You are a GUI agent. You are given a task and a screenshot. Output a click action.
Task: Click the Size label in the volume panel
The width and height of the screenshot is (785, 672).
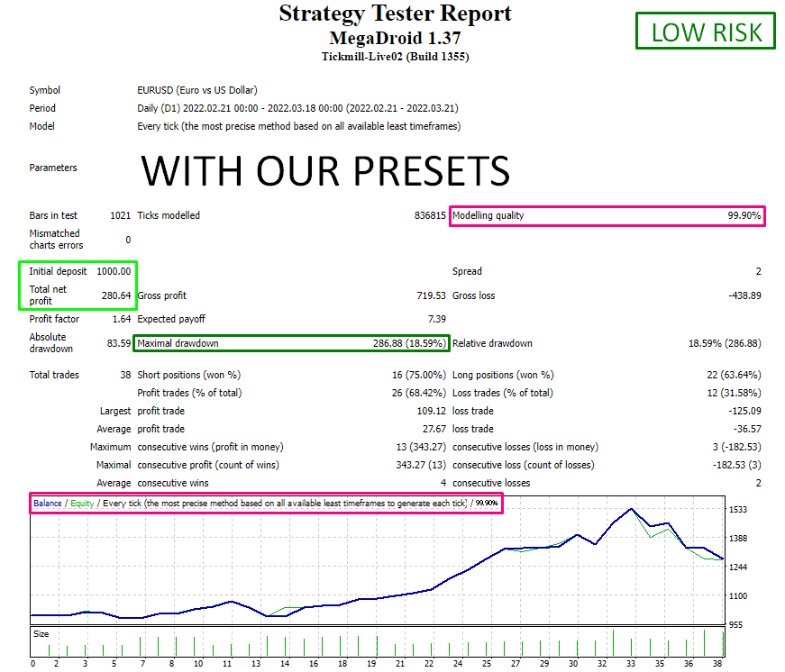click(41, 634)
